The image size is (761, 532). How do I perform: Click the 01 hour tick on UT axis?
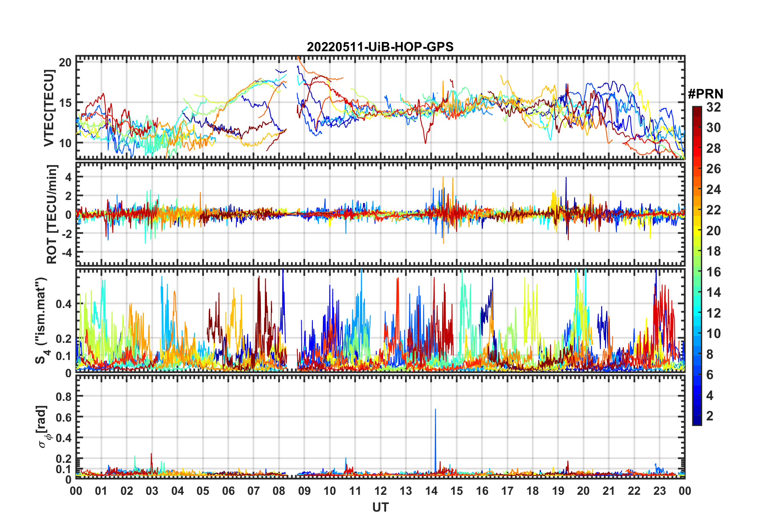(x=101, y=491)
